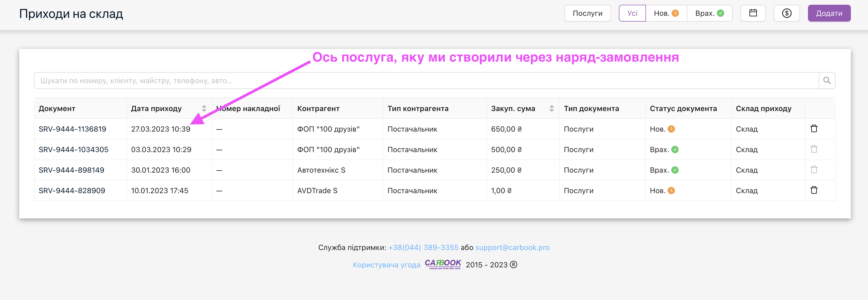The width and height of the screenshot is (868, 300).
Task: Delete document SRV-9444-1136819 with trash icon
Action: [814, 129]
